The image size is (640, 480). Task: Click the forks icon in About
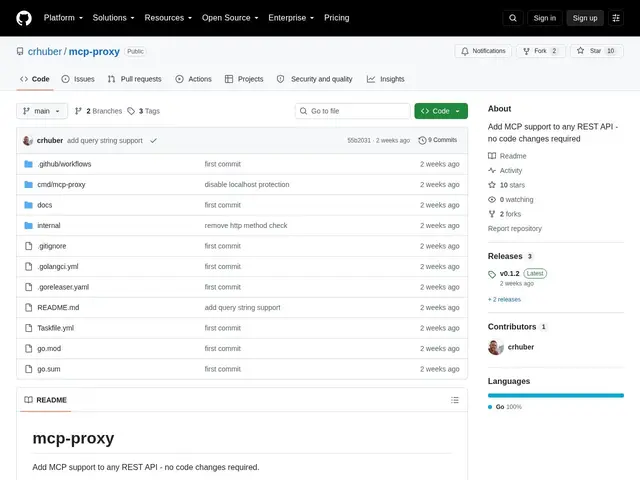tap(492, 214)
